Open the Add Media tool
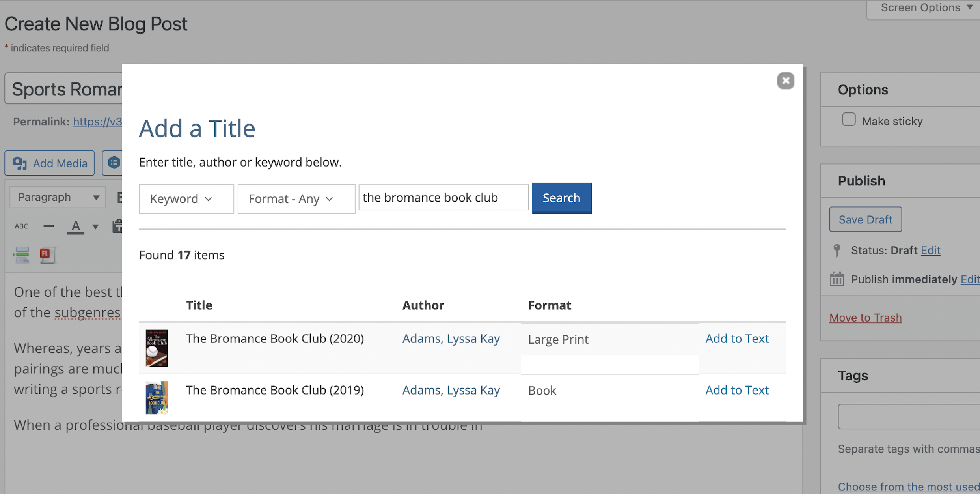The height and width of the screenshot is (494, 980). point(50,163)
